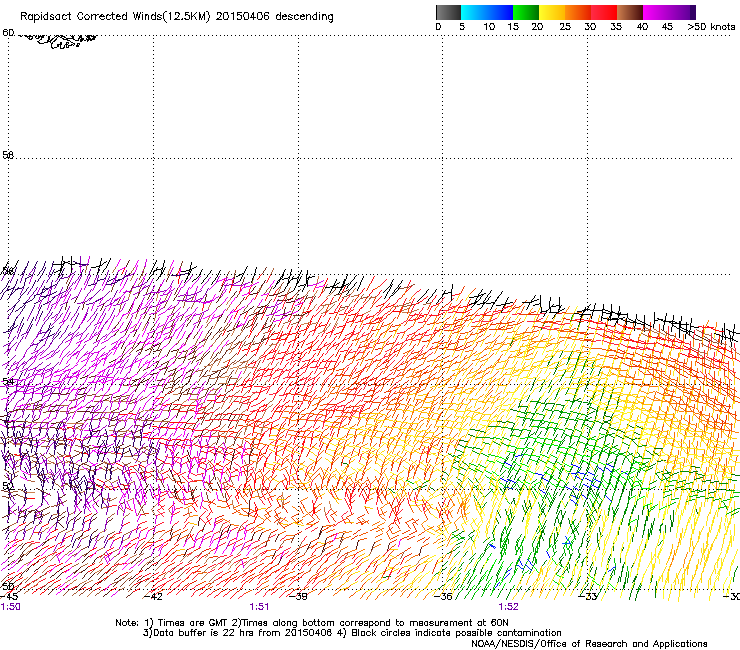Click the time marker '1:50'
740x650 pixels.
click(10, 607)
